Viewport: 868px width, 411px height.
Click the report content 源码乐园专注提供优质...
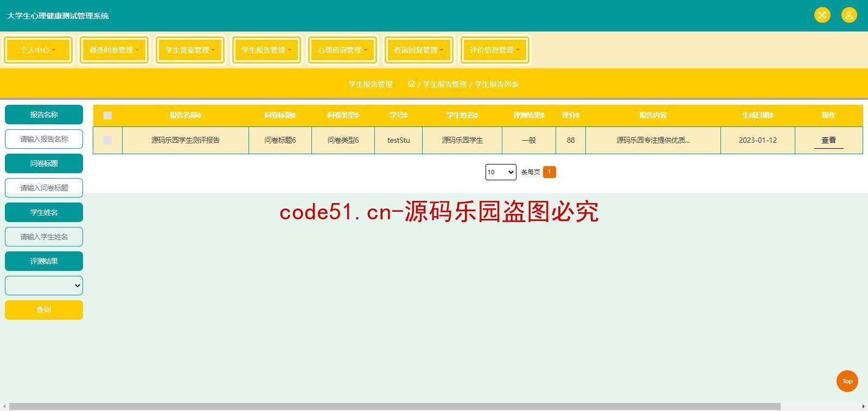[653, 140]
